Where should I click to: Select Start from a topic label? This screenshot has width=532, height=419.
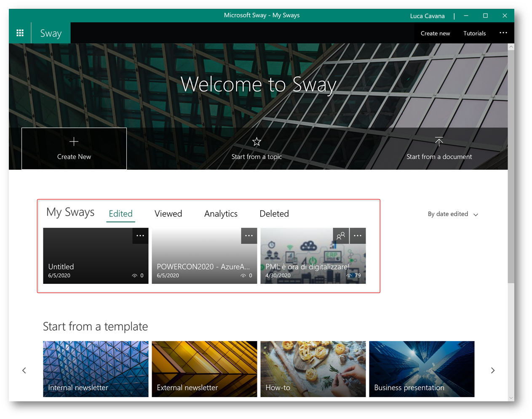[x=257, y=157]
